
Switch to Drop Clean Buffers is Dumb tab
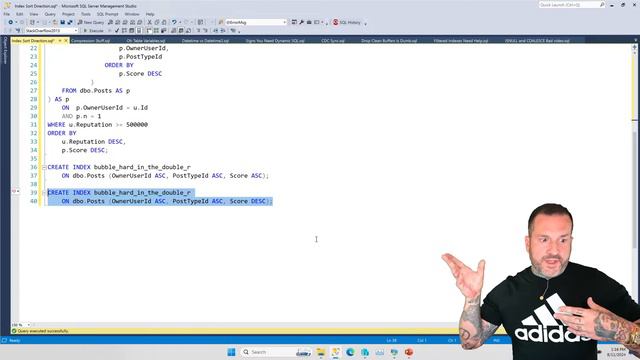389,40
